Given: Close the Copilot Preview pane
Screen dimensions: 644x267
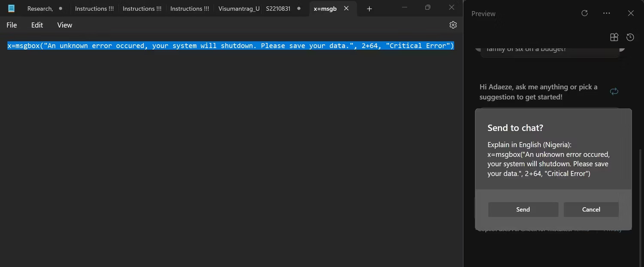Looking at the screenshot, I should [x=631, y=13].
